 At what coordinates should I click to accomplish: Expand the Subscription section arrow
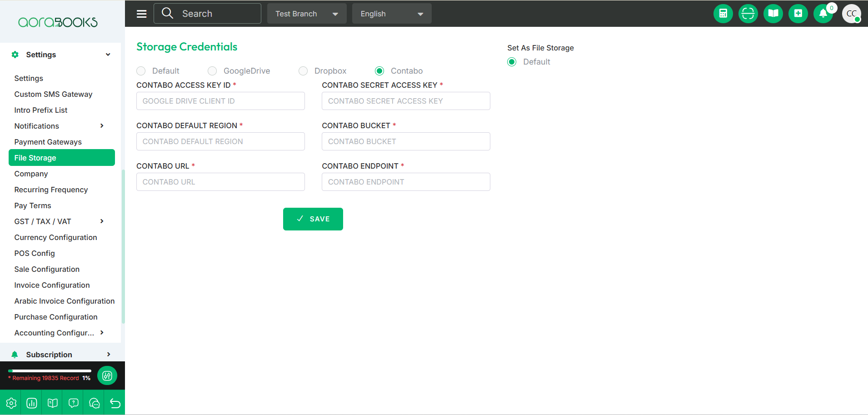point(109,355)
